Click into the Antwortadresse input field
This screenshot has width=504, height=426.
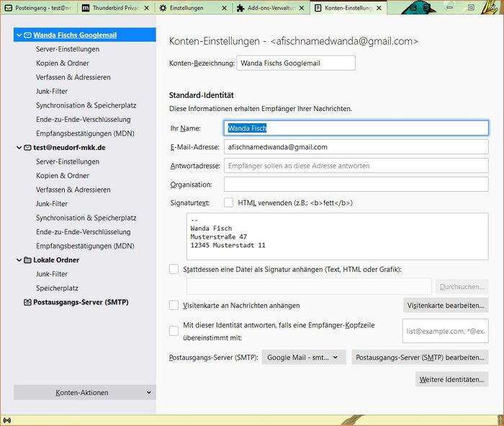[356, 166]
